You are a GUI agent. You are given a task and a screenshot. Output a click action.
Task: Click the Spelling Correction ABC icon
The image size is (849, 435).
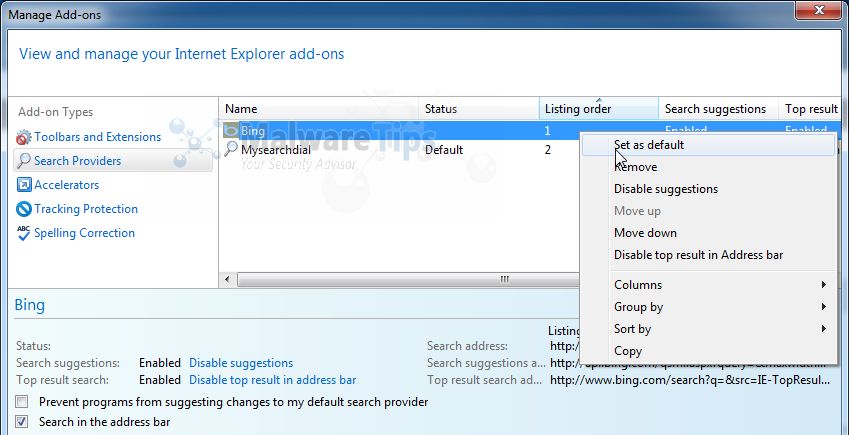pyautogui.click(x=24, y=233)
